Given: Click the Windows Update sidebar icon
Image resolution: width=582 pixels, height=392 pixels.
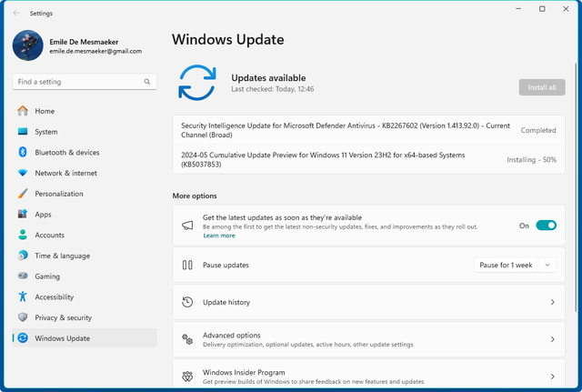Looking at the screenshot, I should pos(23,337).
